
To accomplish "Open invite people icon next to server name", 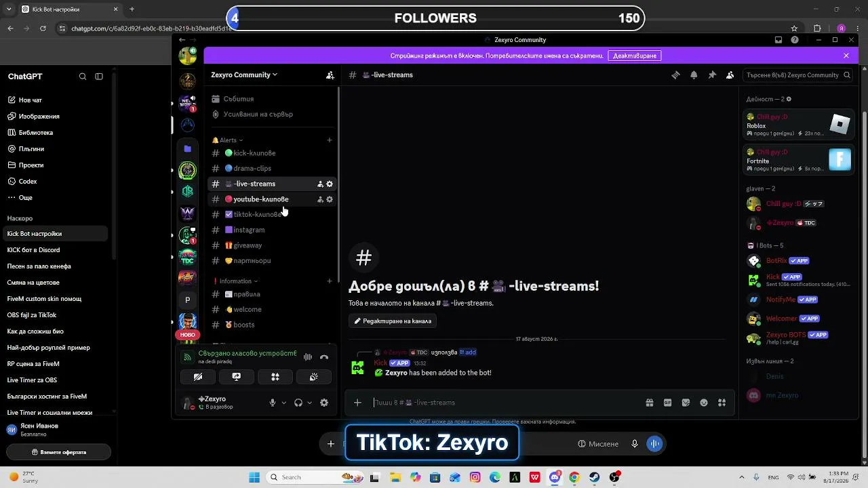I will click(x=330, y=75).
